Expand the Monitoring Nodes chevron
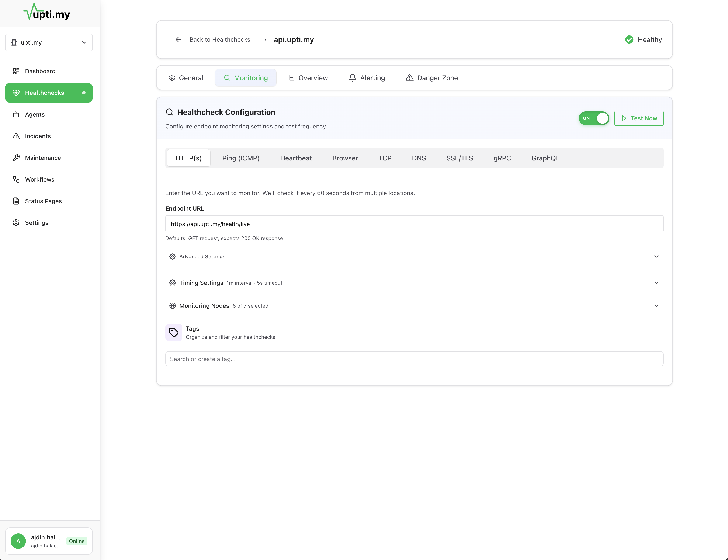The width and height of the screenshot is (728, 560). [656, 306]
